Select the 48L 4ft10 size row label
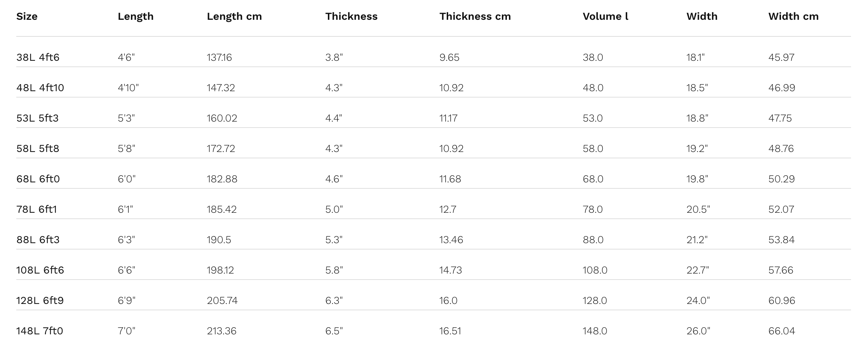 coord(40,88)
